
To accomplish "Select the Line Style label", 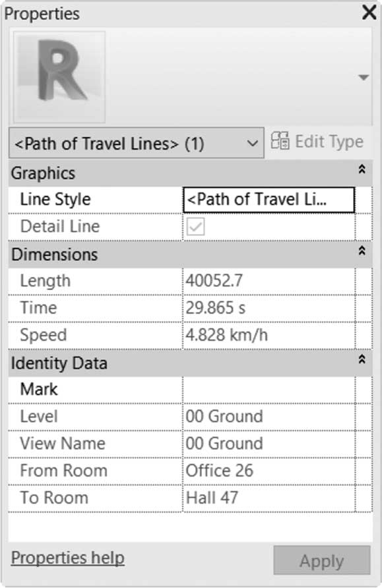I will click(55, 199).
